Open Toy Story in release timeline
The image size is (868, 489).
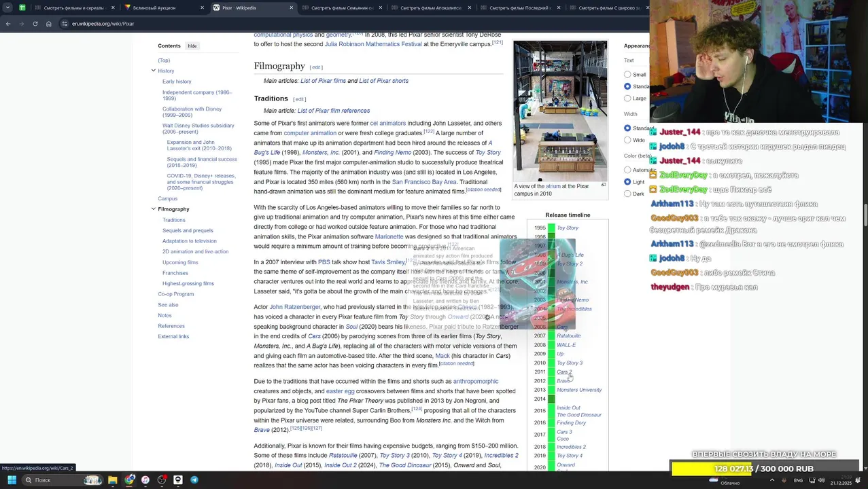[x=568, y=228]
